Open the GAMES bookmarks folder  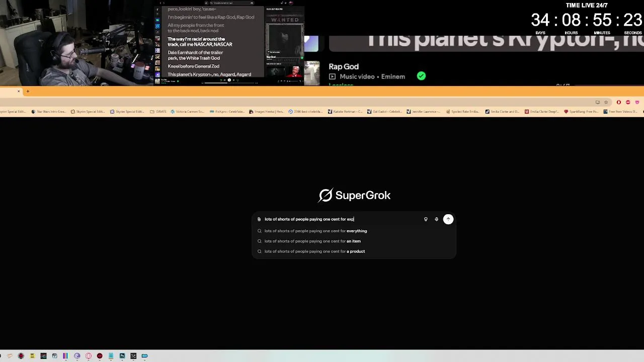click(158, 112)
